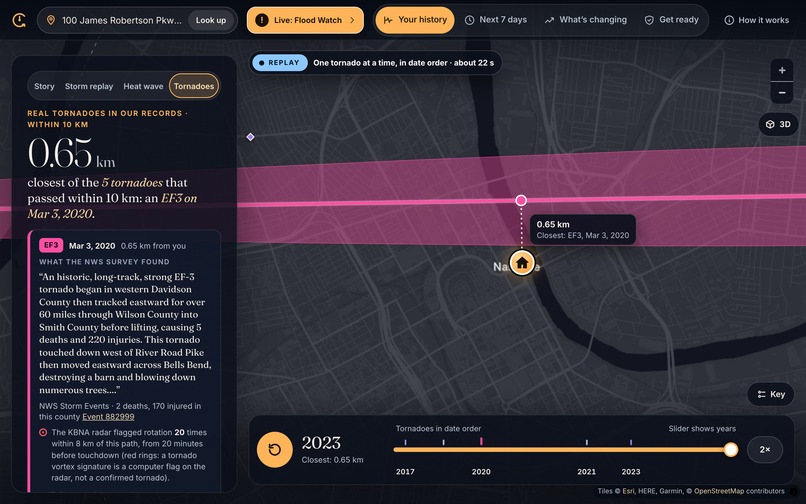Zoom out the map with minus button

coord(782,93)
